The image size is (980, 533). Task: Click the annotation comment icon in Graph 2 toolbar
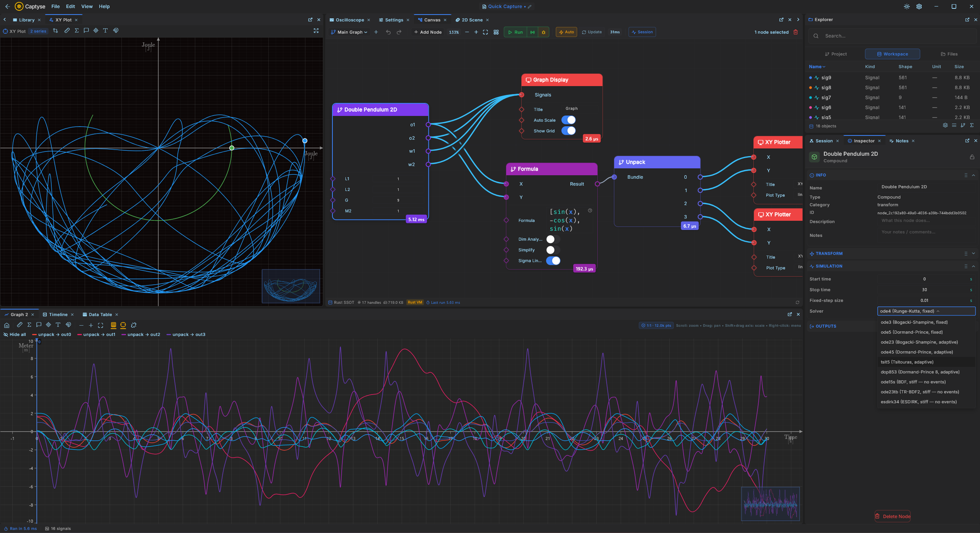tap(39, 325)
